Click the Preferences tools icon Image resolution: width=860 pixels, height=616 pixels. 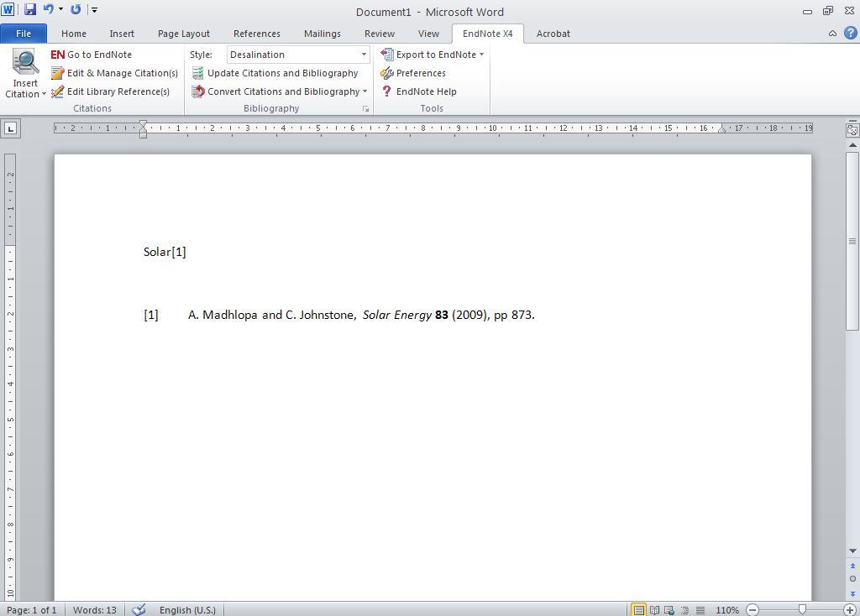(x=386, y=73)
